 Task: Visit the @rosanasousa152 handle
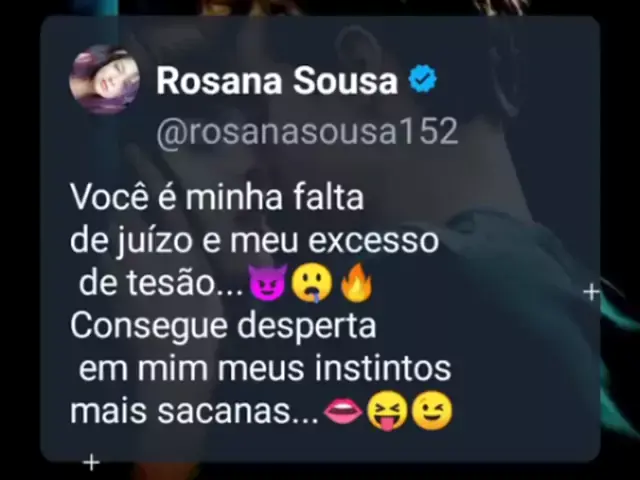307,131
